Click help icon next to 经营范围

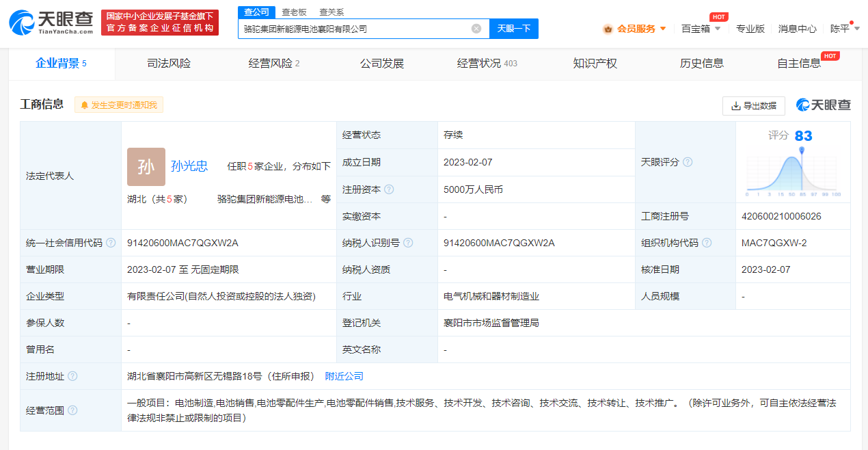coord(72,410)
